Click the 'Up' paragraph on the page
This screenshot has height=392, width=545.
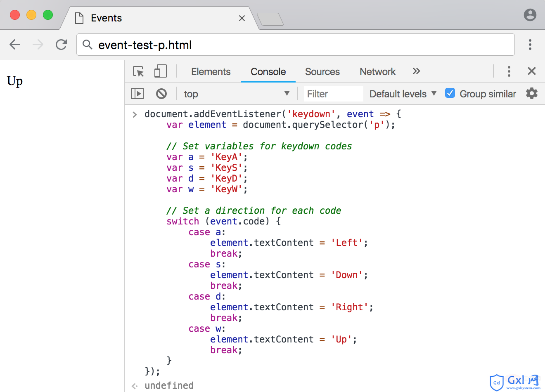click(15, 81)
